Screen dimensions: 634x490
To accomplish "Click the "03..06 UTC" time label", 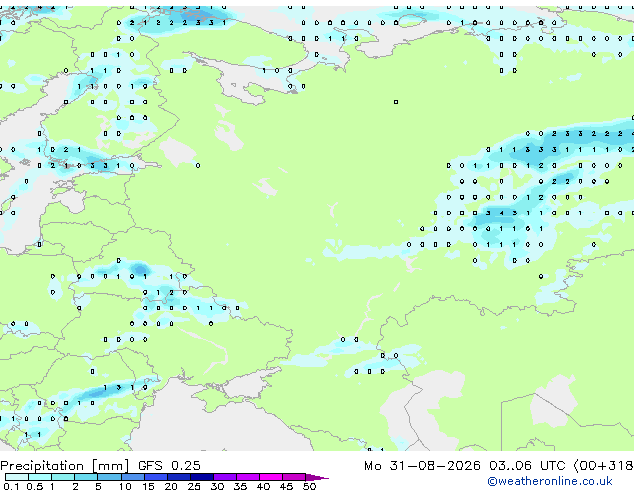I will pyautogui.click(x=527, y=466).
